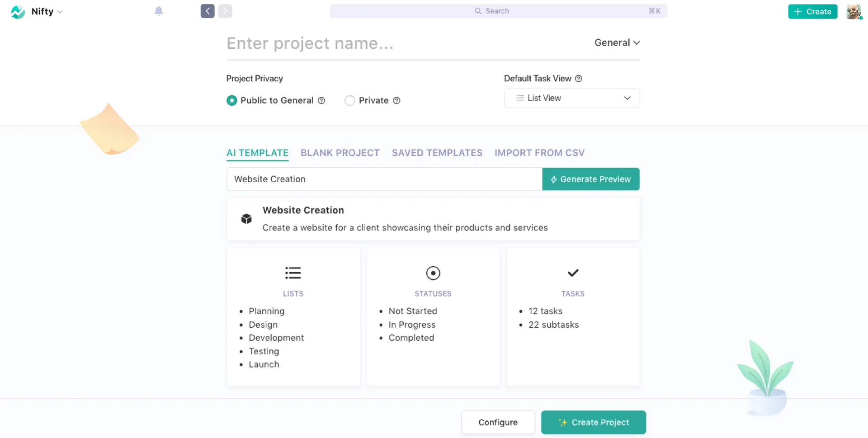Open the user profile avatar
Screen dimensions: 868x438
pyautogui.click(x=854, y=12)
